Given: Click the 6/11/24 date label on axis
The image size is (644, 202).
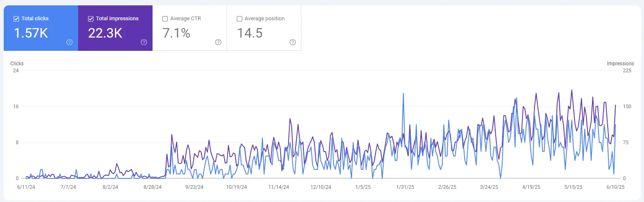Looking at the screenshot, I should pyautogui.click(x=26, y=187).
